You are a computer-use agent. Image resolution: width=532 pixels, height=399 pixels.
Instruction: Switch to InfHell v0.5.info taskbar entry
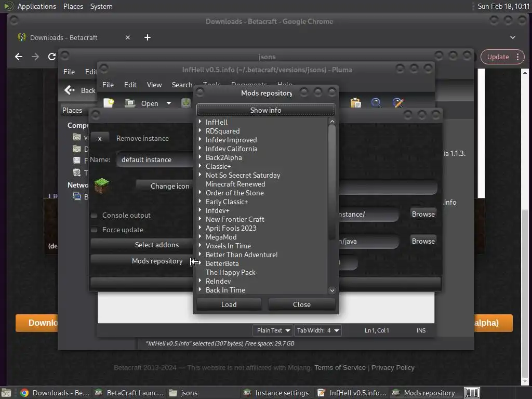point(352,393)
